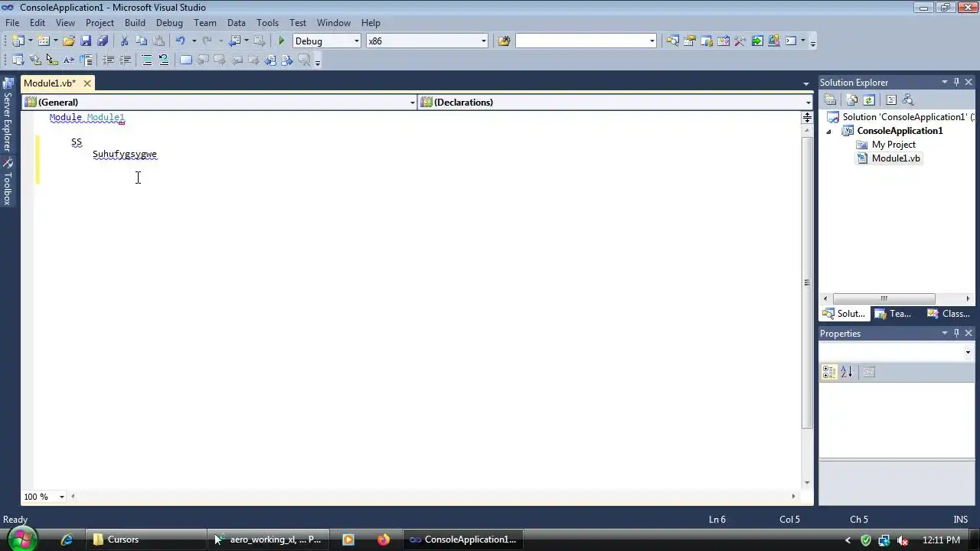Open the Properties object selector dropdown

[968, 353]
